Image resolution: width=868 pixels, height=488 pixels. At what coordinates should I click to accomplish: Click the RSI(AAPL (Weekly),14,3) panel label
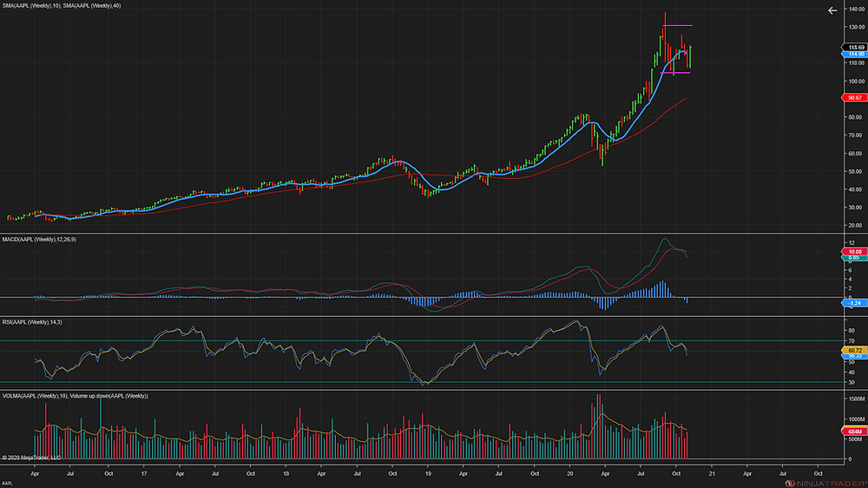(x=32, y=322)
